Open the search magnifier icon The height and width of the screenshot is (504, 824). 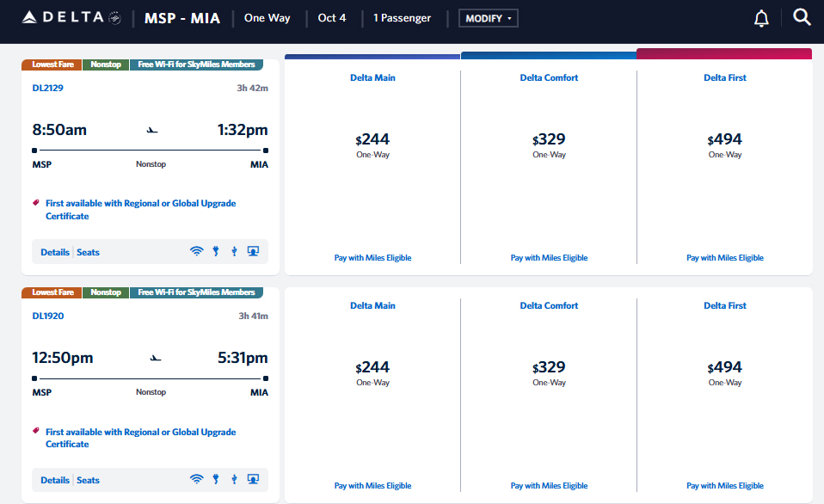(802, 17)
